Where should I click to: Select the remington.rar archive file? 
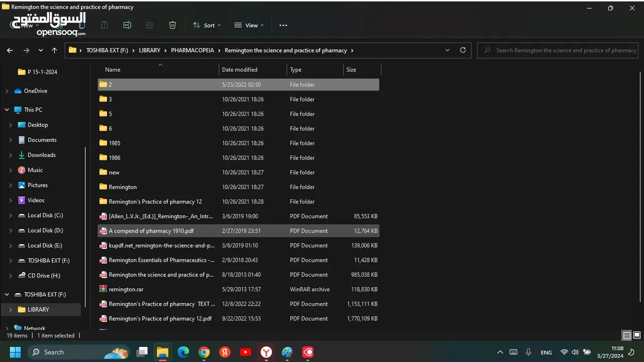(239, 289)
